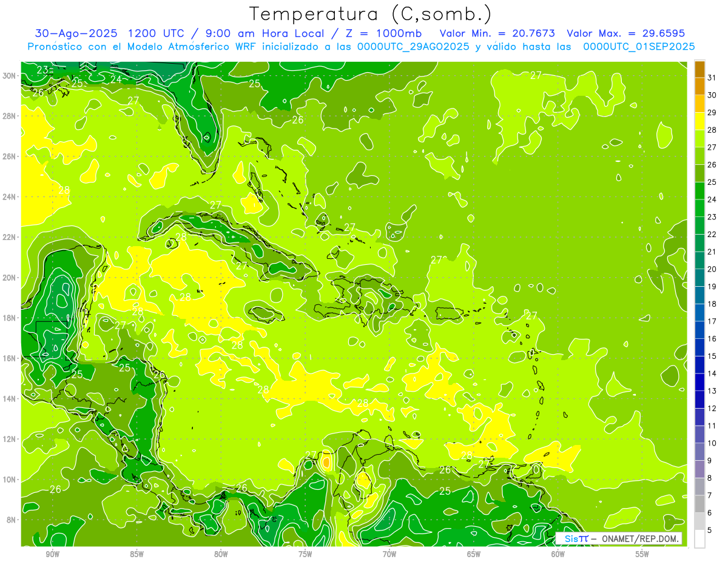
Task: Click the '55W' longitude axis label
Action: [642, 554]
